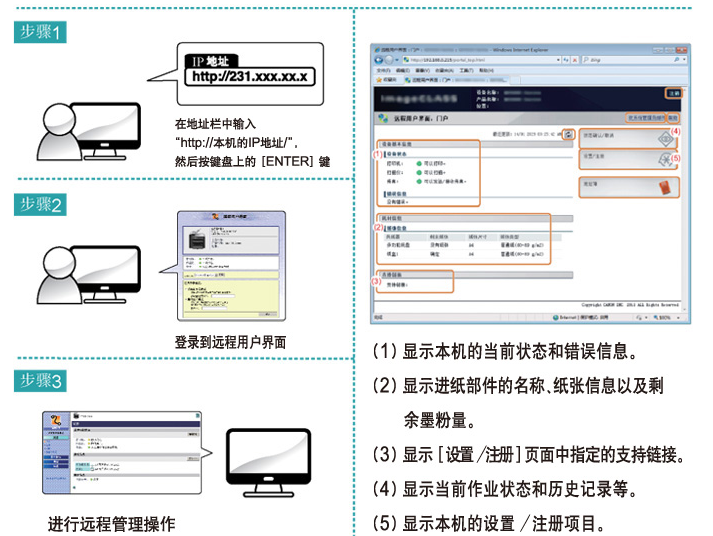Click the page update refresh icon

568,134
